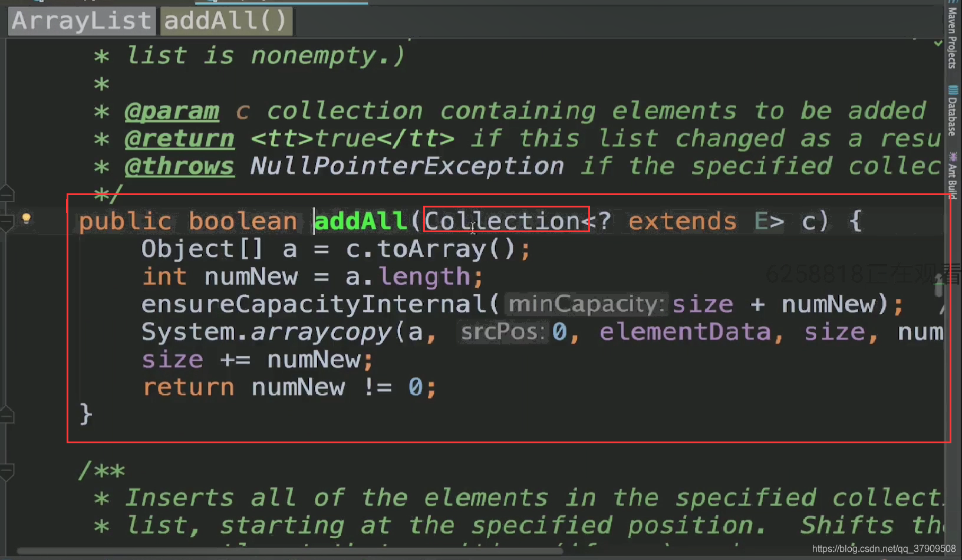Click 'list is nonempty.)' comment line
Image resolution: width=962 pixels, height=560 pixels.
tap(266, 56)
